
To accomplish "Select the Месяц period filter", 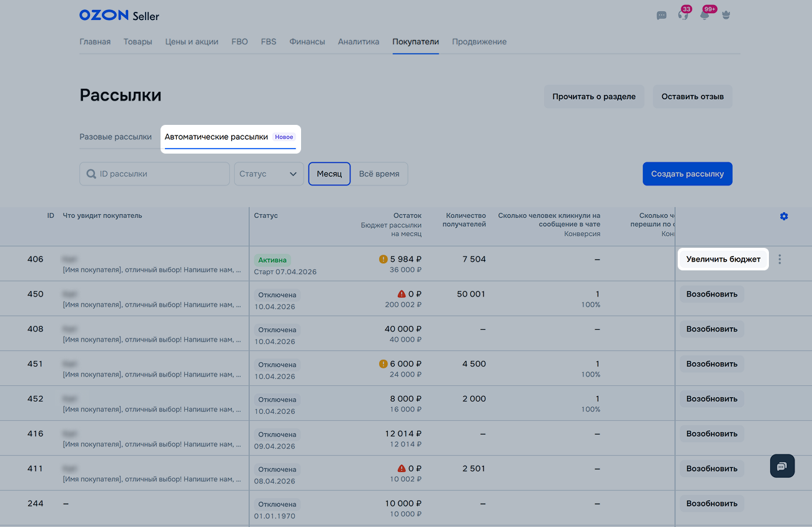I will 329,174.
